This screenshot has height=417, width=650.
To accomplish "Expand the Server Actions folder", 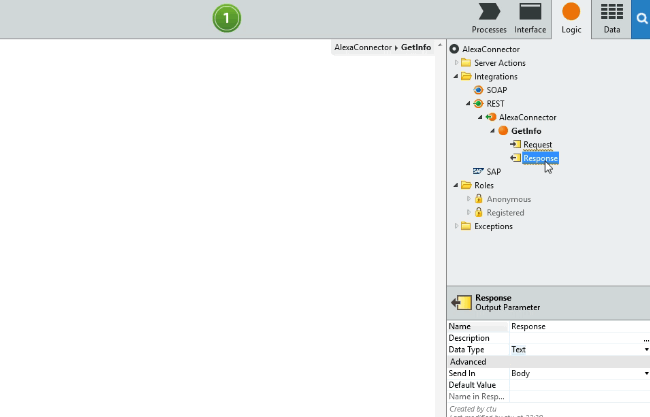I will 456,63.
